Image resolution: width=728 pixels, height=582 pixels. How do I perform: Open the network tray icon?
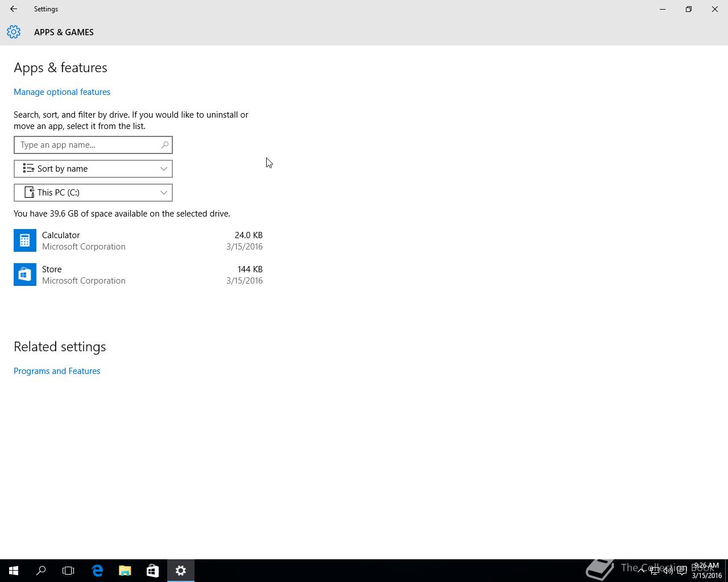tap(655, 571)
